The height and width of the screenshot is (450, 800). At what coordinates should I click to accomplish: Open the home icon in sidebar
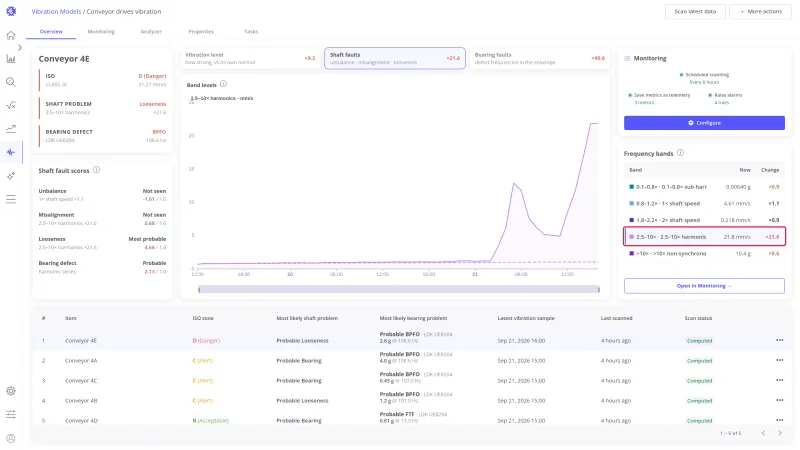(11, 35)
